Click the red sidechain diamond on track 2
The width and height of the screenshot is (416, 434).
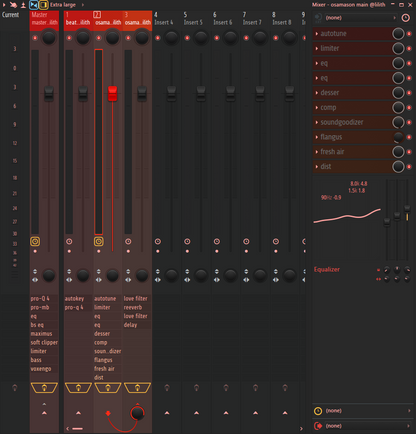(108, 414)
